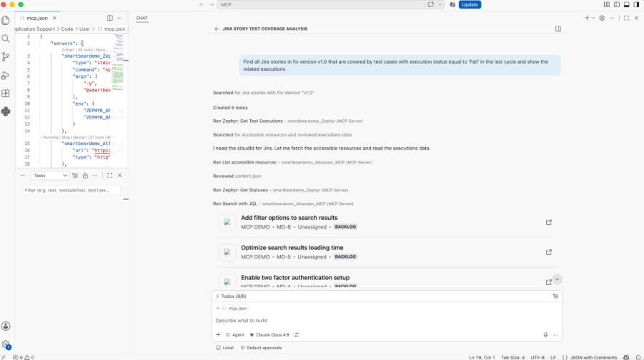Click Ln 19, Col 1 in status bar
The width and height of the screenshot is (644, 360).
482,358
